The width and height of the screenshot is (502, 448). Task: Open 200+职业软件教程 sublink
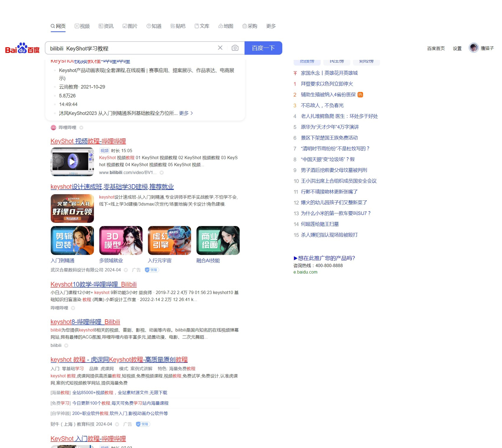coord(120,413)
